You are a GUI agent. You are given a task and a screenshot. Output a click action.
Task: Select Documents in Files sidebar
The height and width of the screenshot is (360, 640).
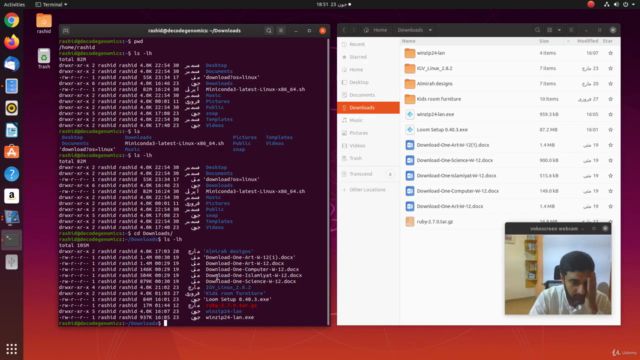[368, 95]
